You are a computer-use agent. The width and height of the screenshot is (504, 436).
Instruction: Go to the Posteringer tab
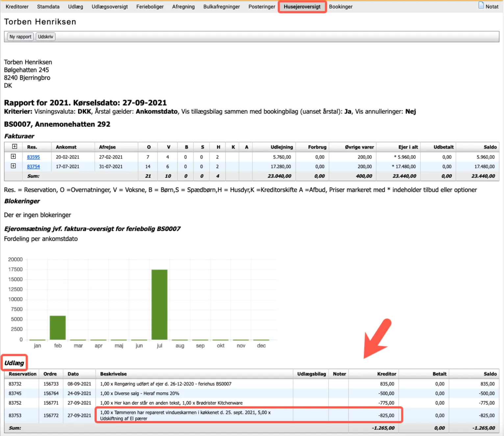point(262,7)
